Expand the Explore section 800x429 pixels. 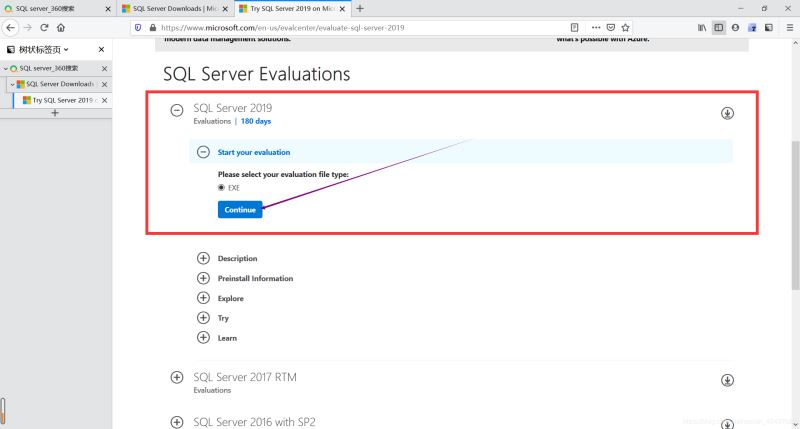203,298
